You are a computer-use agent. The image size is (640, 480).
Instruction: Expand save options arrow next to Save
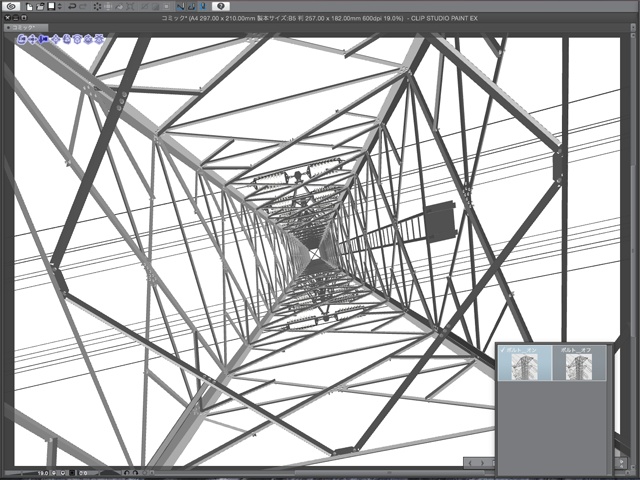[60, 7]
